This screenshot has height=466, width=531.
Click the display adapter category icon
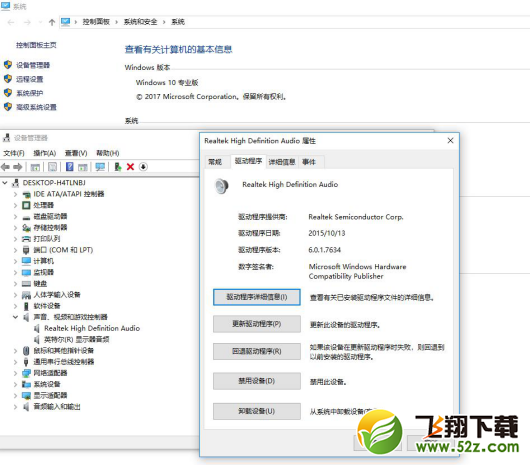pos(26,395)
